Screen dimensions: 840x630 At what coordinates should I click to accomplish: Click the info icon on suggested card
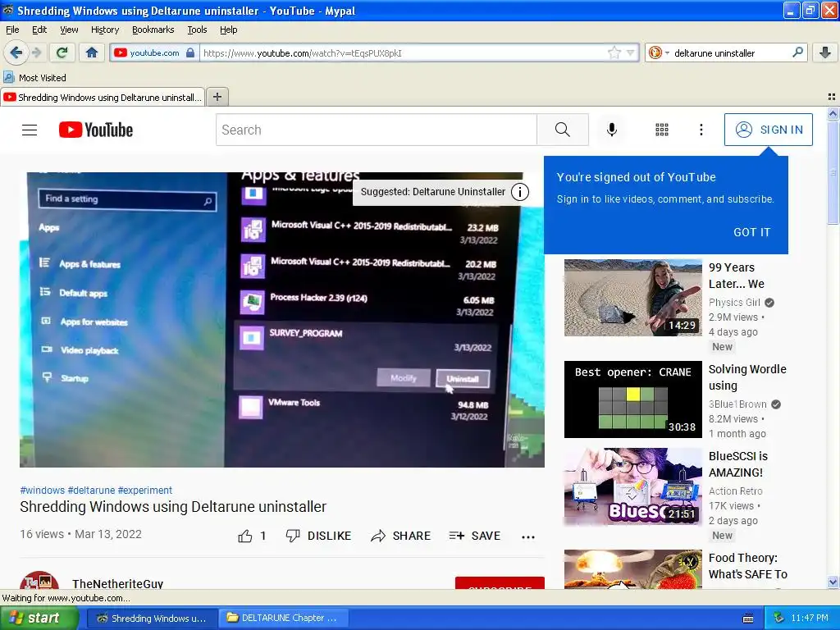(519, 192)
